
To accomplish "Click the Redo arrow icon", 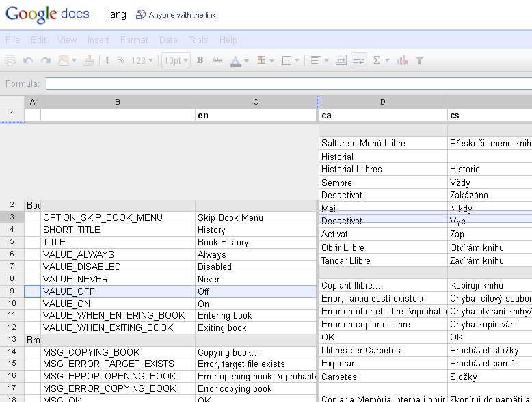I will [x=46, y=60].
